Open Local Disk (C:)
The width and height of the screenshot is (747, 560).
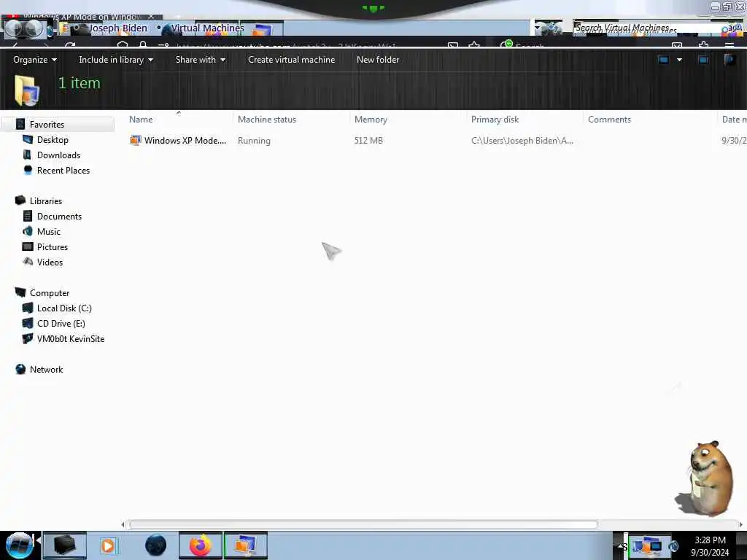click(x=64, y=308)
